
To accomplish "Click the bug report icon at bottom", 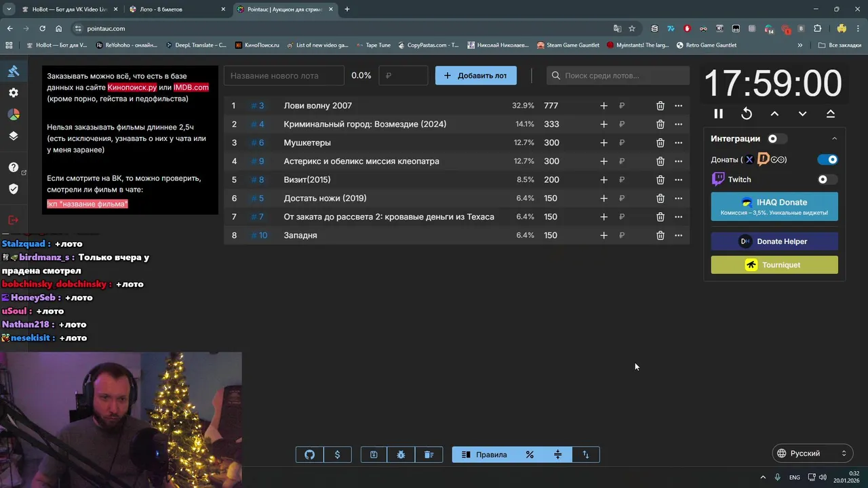I will (x=401, y=455).
